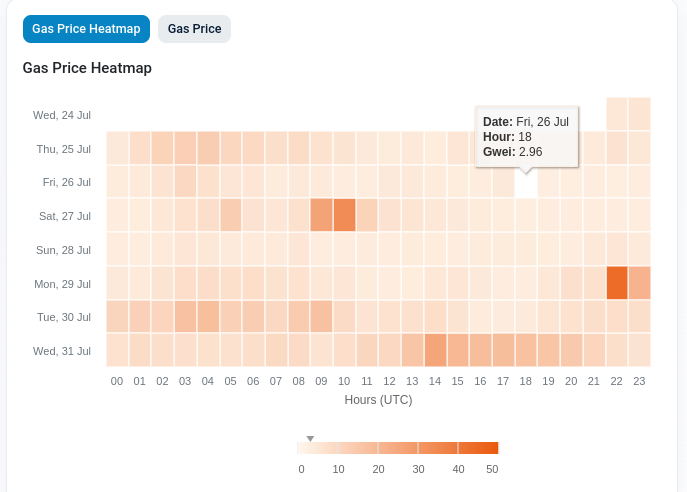Click the highlighted Fri 26 Jul hour 18 cell
This screenshot has height=492, width=687.
click(526, 182)
